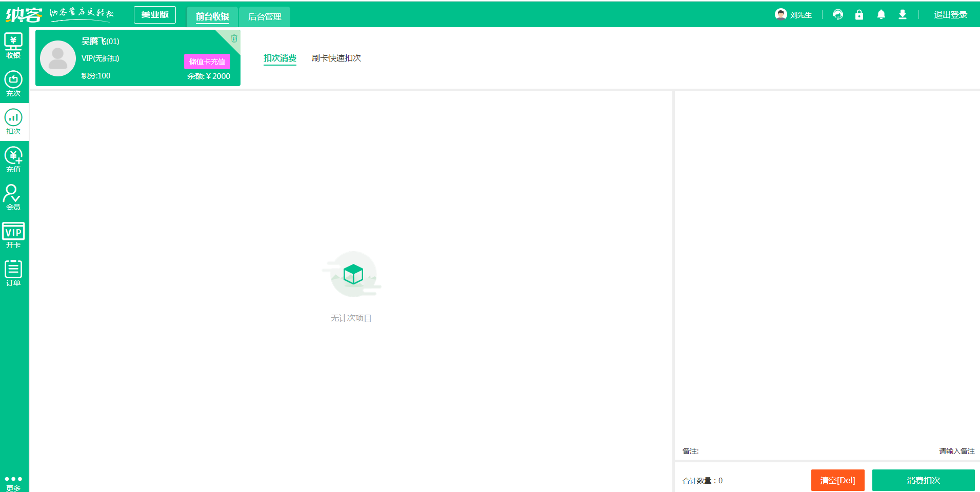The height and width of the screenshot is (492, 980).
Task: Clear items with 清空[Del] button
Action: (837, 480)
